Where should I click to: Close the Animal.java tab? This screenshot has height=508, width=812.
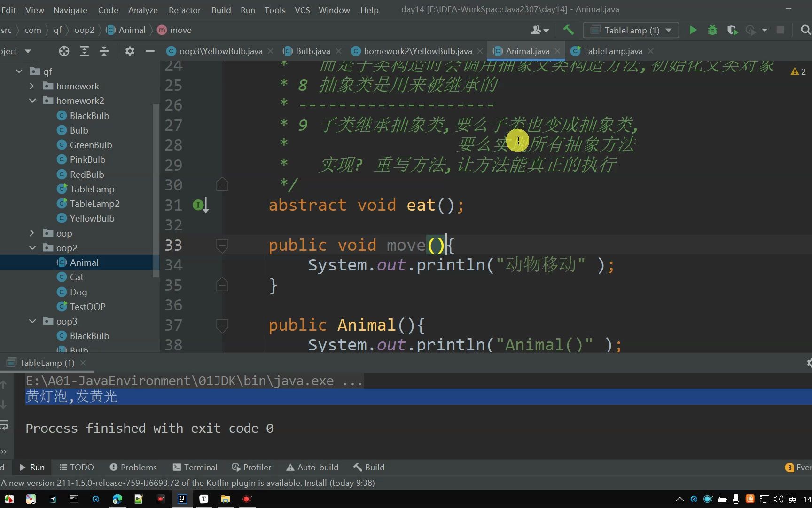(557, 51)
